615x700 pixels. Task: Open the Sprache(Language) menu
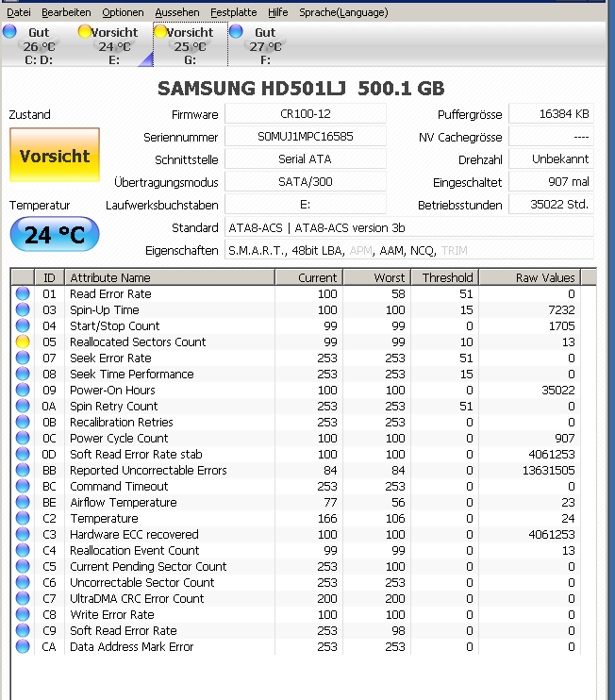click(343, 12)
